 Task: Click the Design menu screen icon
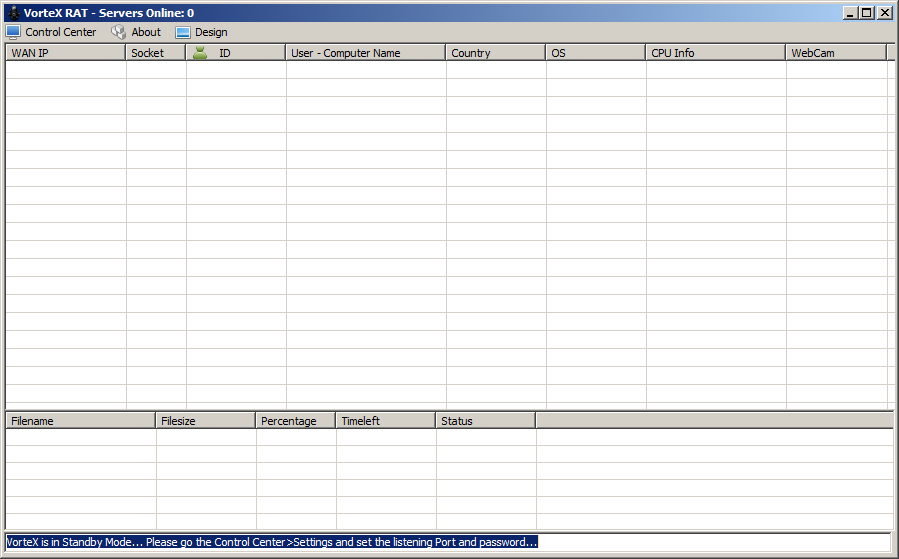pyautogui.click(x=183, y=32)
